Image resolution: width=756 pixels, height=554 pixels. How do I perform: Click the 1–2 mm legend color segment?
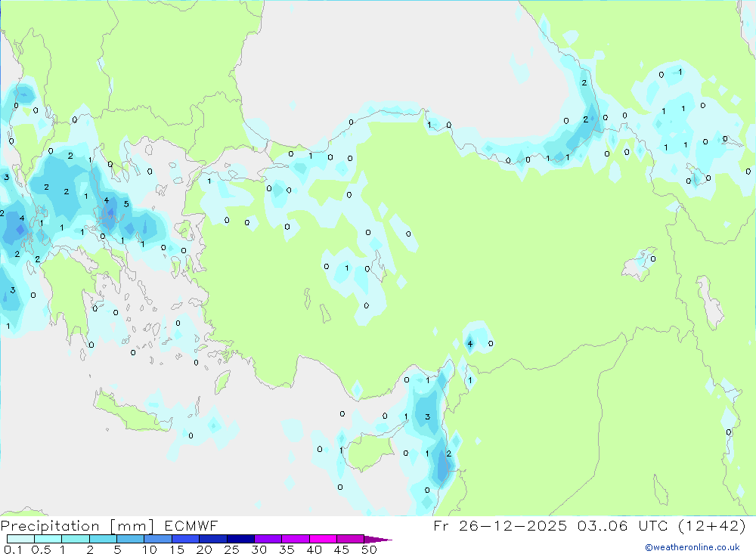pos(75,539)
